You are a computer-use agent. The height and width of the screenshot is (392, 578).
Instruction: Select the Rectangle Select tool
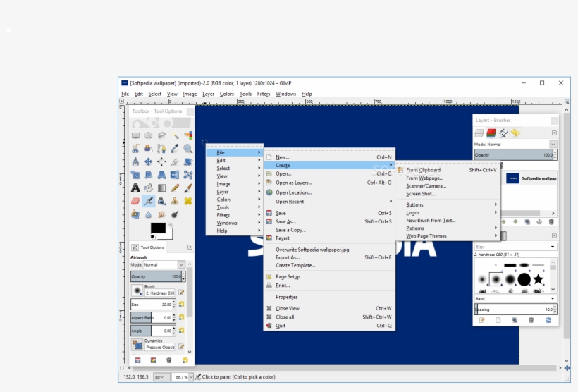(x=135, y=135)
